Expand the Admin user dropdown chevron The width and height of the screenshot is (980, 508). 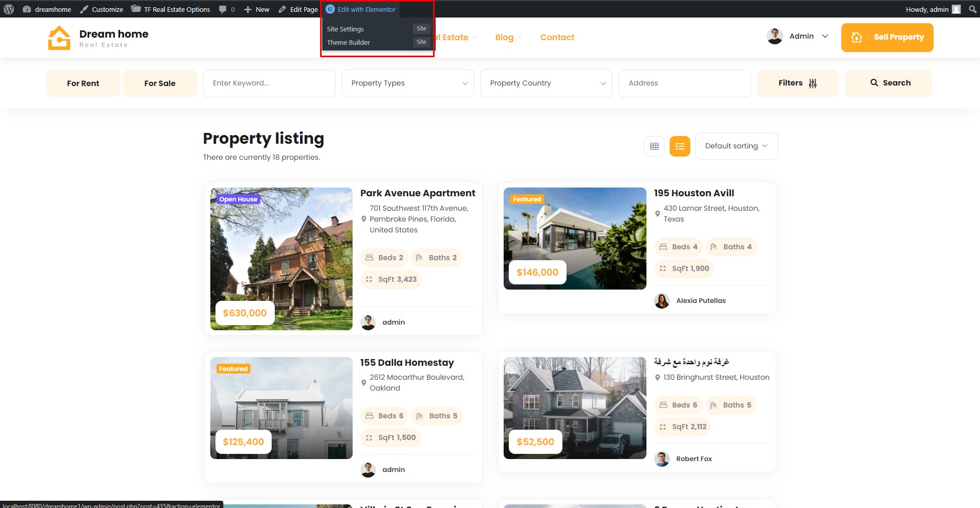[825, 36]
